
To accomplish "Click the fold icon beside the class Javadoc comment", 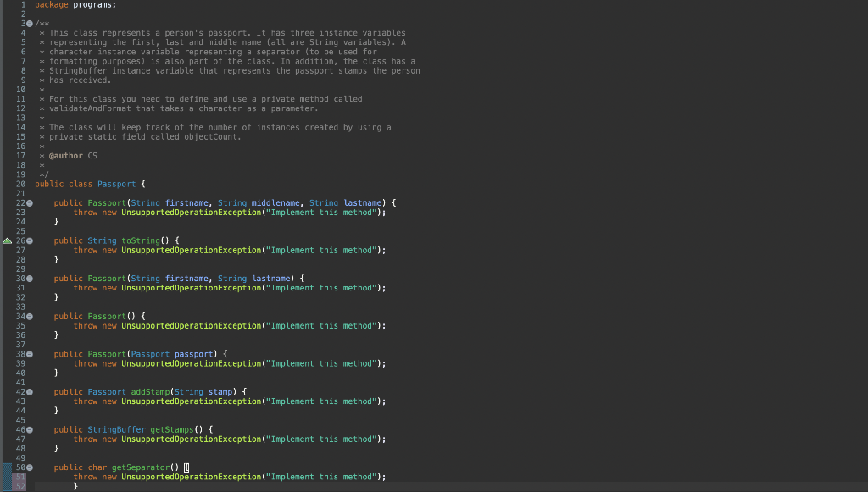I will tap(28, 23).
